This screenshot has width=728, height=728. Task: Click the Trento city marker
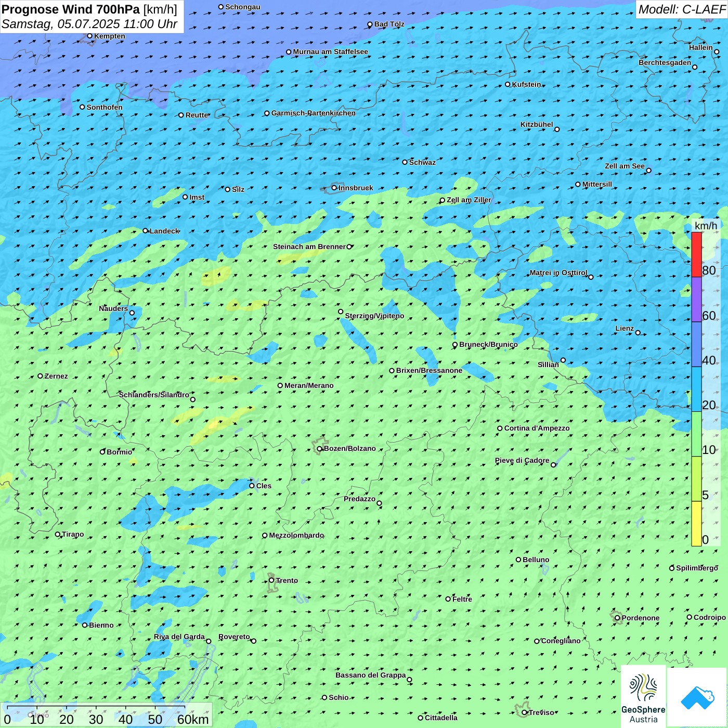[271, 580]
